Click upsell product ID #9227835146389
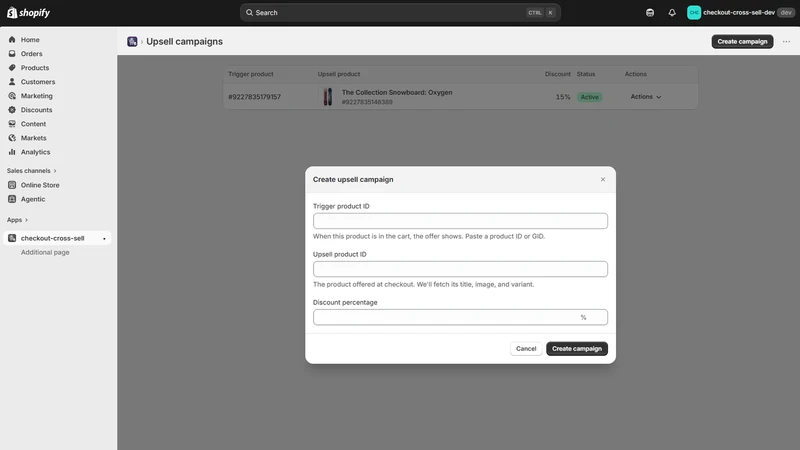Viewport: 800px width, 450px height. (367, 102)
